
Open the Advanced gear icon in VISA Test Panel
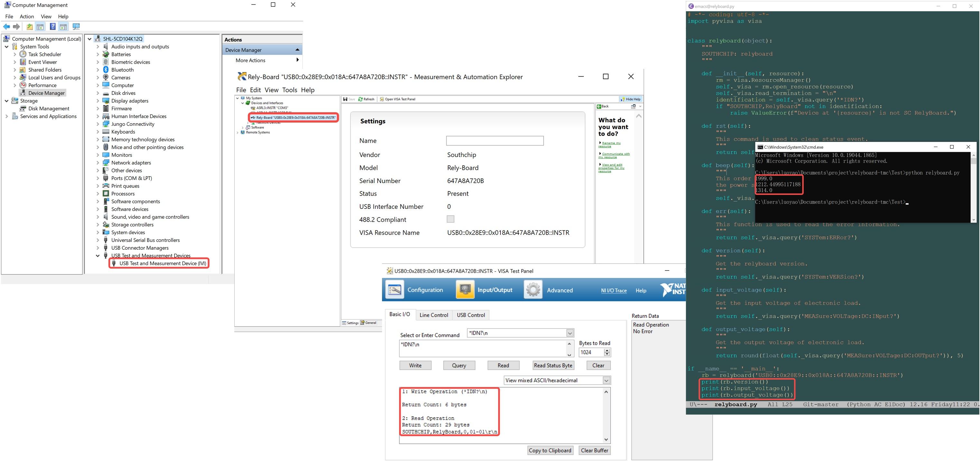pos(533,290)
